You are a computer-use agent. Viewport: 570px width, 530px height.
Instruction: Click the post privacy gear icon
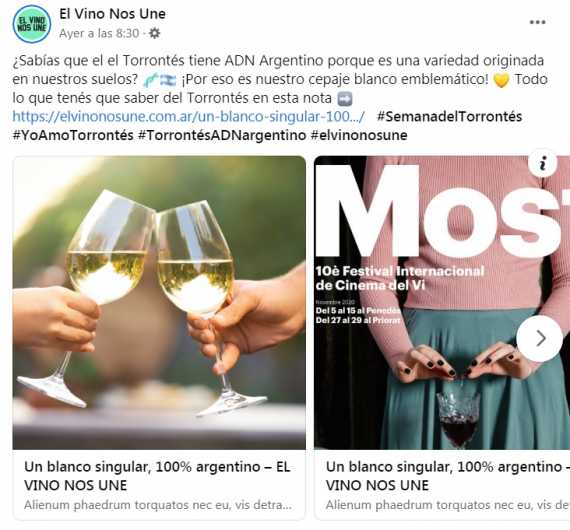coord(154,33)
